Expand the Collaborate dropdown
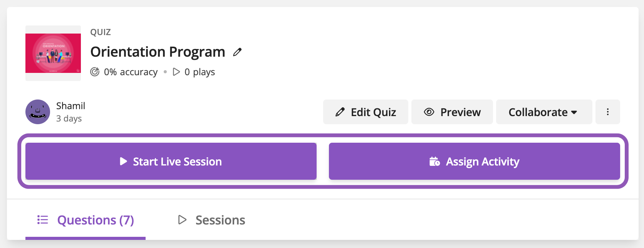Viewport: 644px width, 248px height. 544,112
